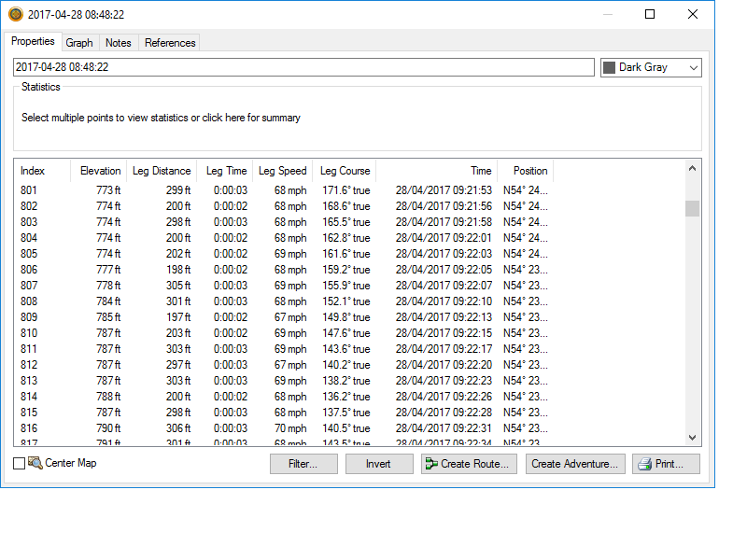The image size is (747, 560).
Task: Sort by the Leg Course column header
Action: 345,171
